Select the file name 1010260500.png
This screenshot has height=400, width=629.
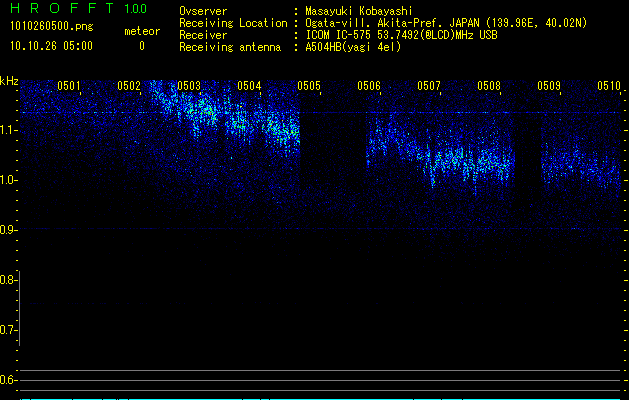point(51,27)
